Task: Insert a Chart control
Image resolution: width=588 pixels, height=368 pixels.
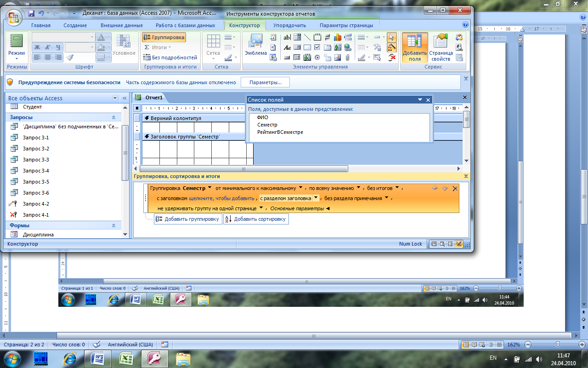Action: pyautogui.click(x=338, y=37)
